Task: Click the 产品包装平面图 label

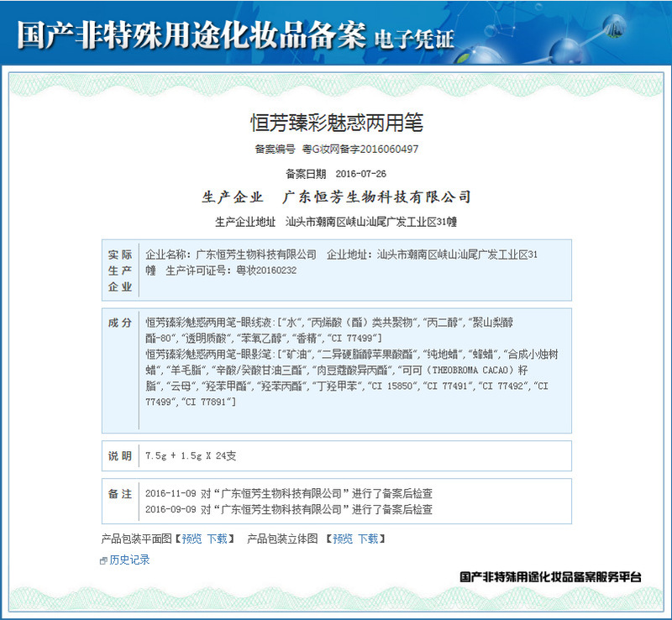Action: 136,539
